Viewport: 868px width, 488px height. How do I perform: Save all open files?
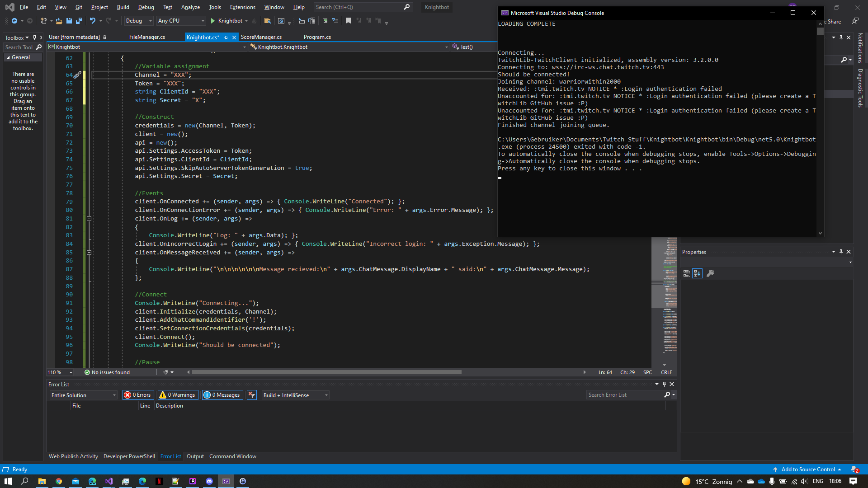pyautogui.click(x=79, y=21)
